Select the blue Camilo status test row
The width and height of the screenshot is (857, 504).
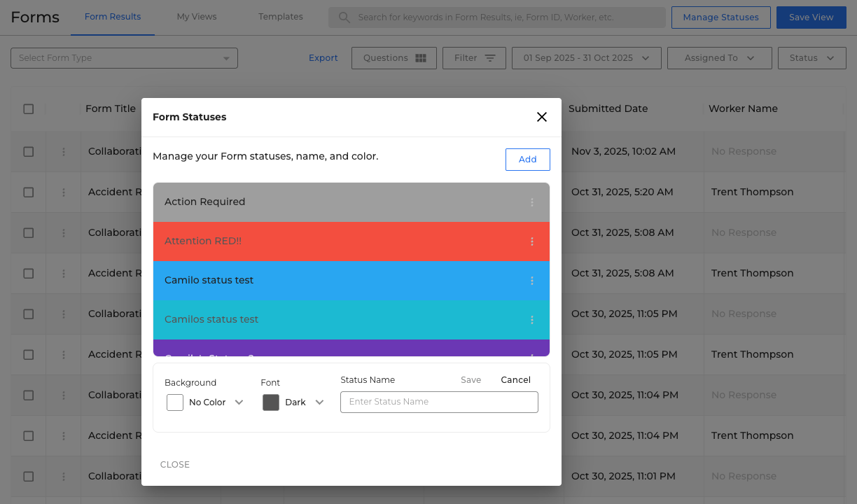pos(351,281)
